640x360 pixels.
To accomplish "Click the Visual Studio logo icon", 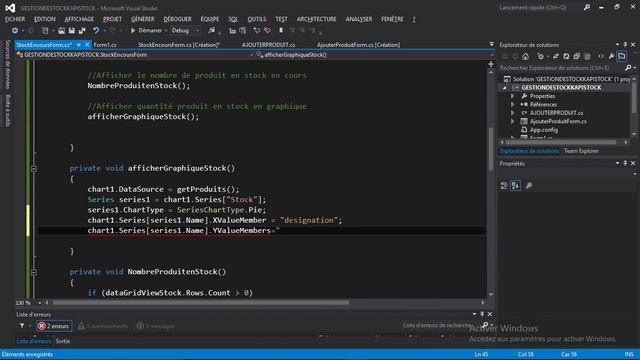I will click(10, 8).
